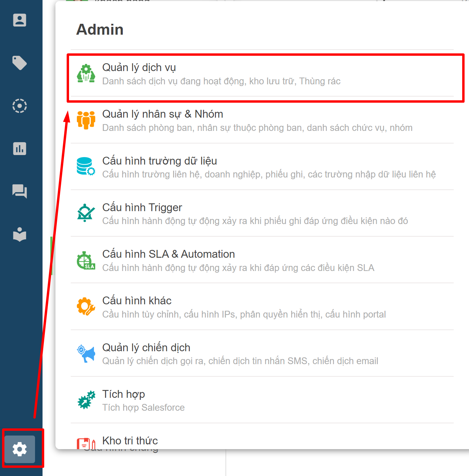Click the orange people icon of Quản lý nhân sự
This screenshot has width=469, height=476.
[x=86, y=120]
